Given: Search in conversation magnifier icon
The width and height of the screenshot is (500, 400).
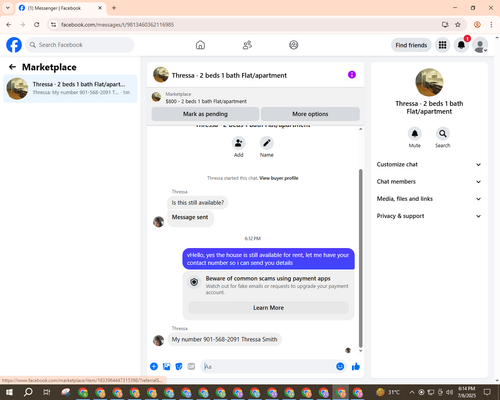Looking at the screenshot, I should (x=443, y=134).
